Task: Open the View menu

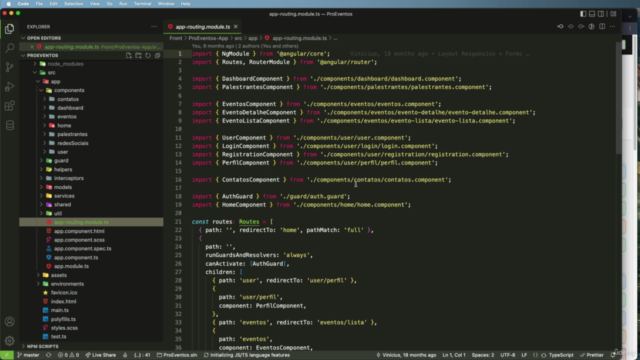Action: [x=95, y=4]
